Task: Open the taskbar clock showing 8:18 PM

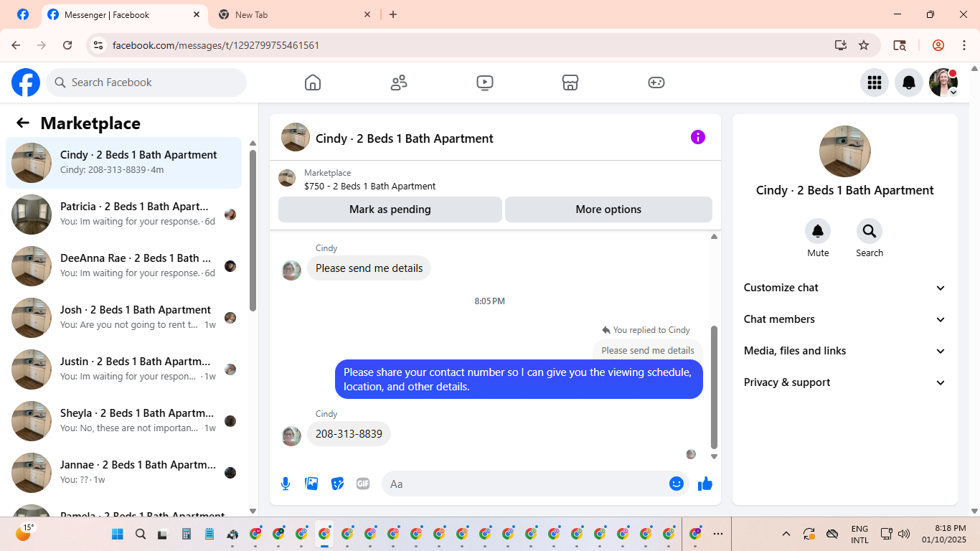Action: coord(944,534)
